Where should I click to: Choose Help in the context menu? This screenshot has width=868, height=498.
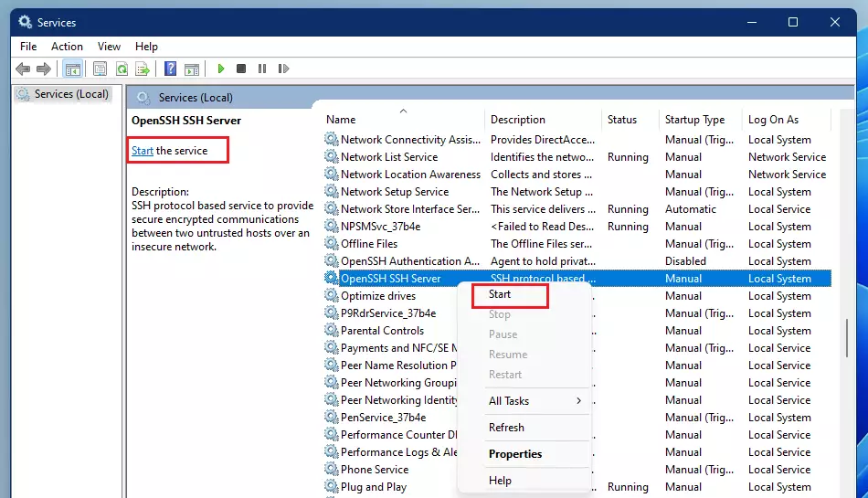535,481
